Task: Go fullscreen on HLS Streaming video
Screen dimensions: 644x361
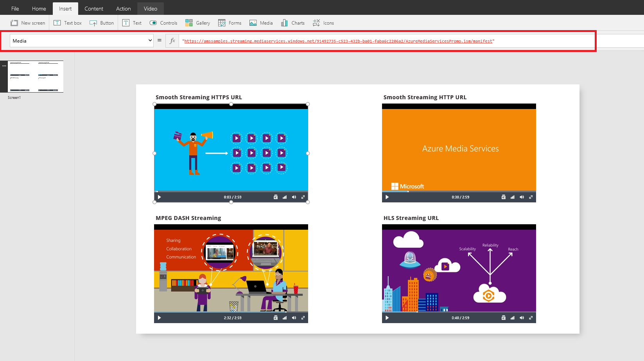Action: click(531, 318)
